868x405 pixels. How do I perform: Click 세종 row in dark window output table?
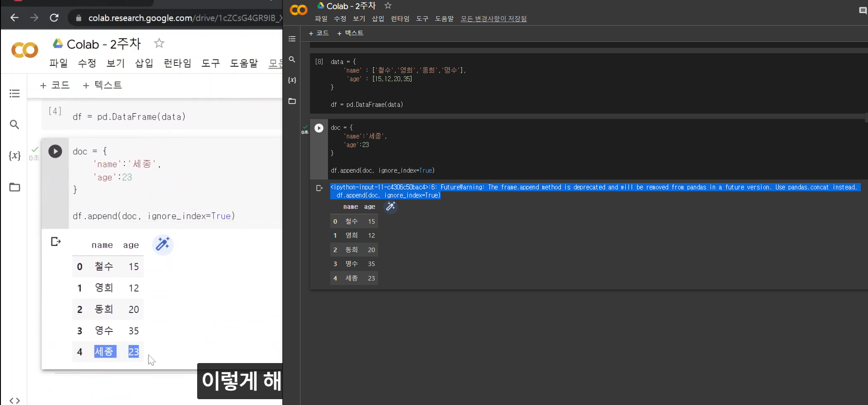(x=354, y=278)
